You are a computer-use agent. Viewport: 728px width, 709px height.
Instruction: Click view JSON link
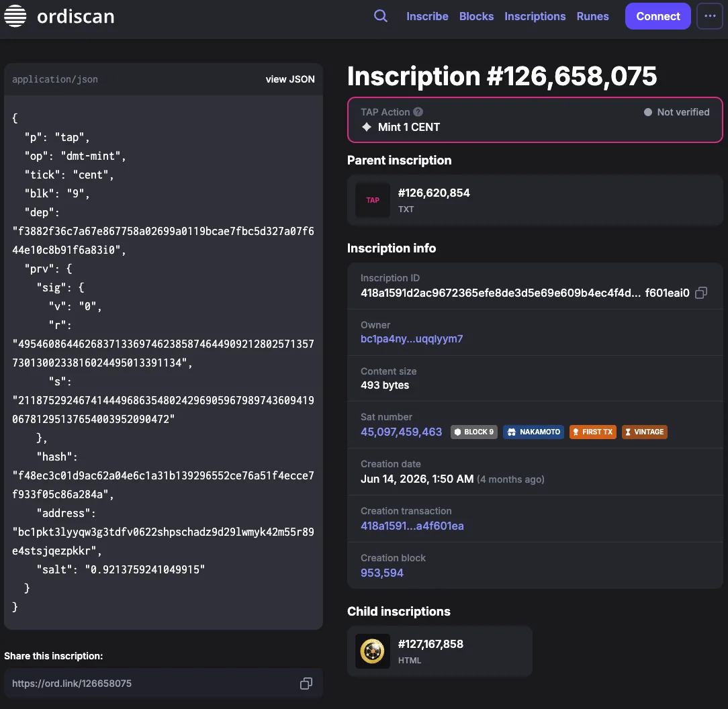pyautogui.click(x=289, y=79)
